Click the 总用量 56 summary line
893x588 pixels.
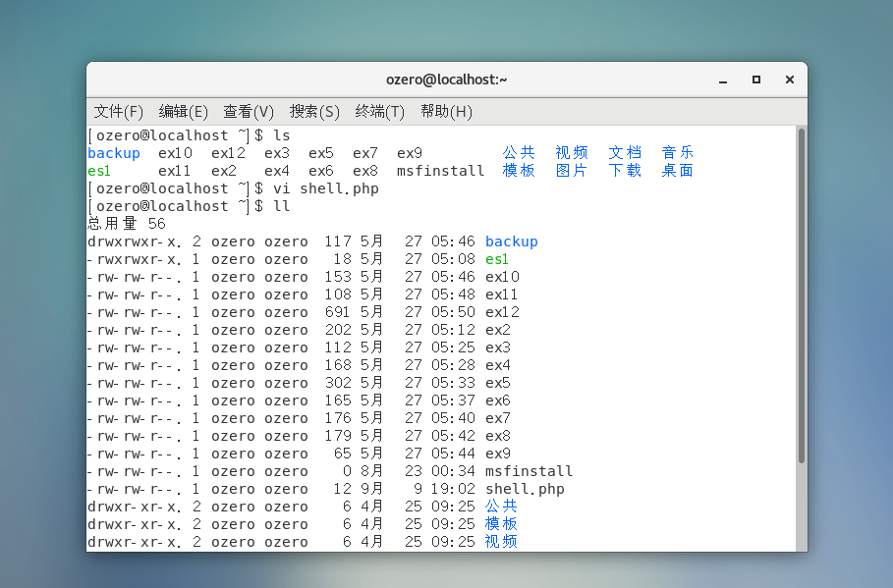pyautogui.click(x=127, y=224)
